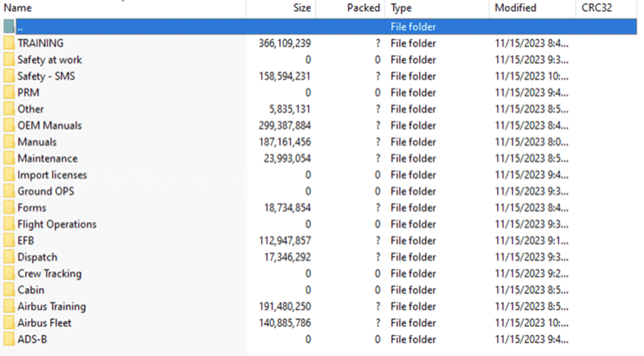This screenshot has width=644, height=356.
Task: Click the OEM Manuals folder icon
Action: pos(9,126)
